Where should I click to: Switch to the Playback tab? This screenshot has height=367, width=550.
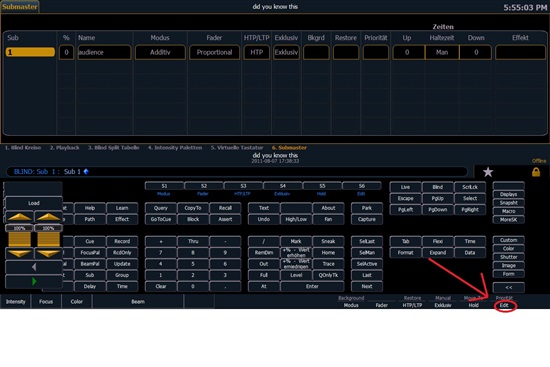point(65,148)
